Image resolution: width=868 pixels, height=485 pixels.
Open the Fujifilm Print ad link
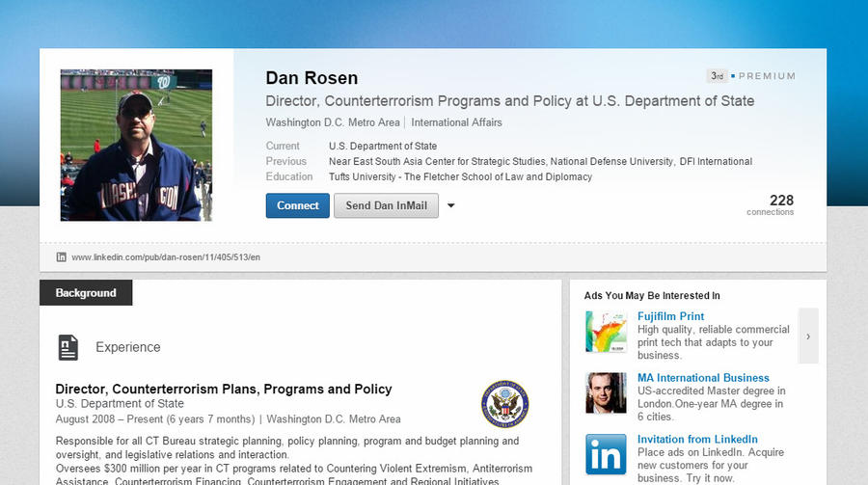click(671, 316)
